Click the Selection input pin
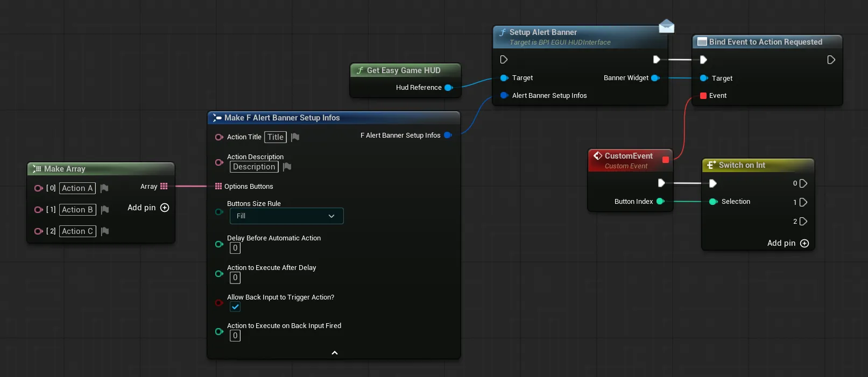The image size is (868, 377). [x=714, y=202]
